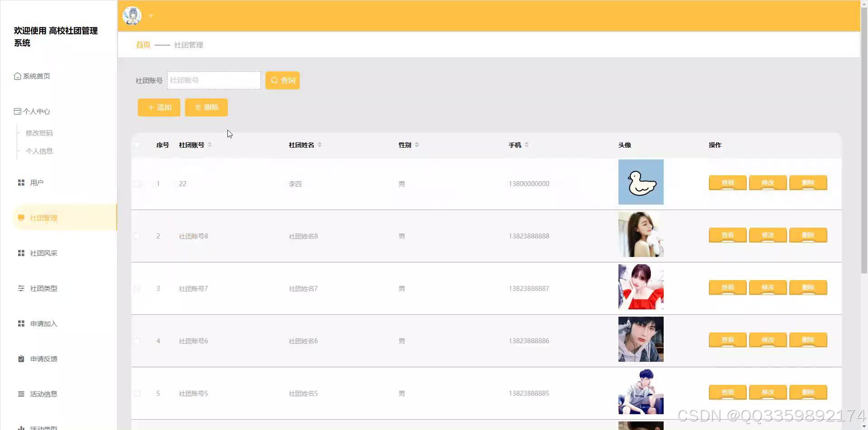Image resolution: width=868 pixels, height=430 pixels.
Task: Click the avatar thumbnail for 社团姓名6
Action: pos(641,339)
